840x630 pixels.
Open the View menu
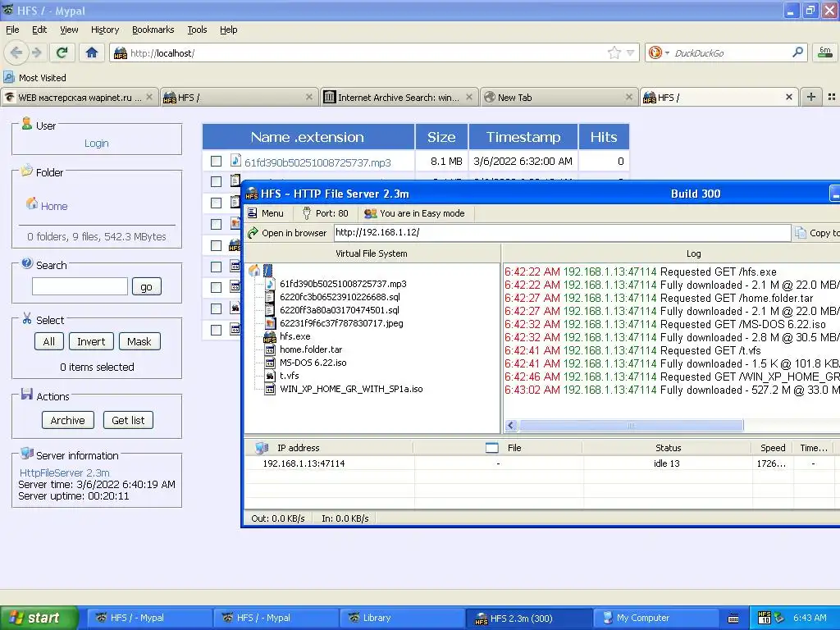(x=69, y=30)
